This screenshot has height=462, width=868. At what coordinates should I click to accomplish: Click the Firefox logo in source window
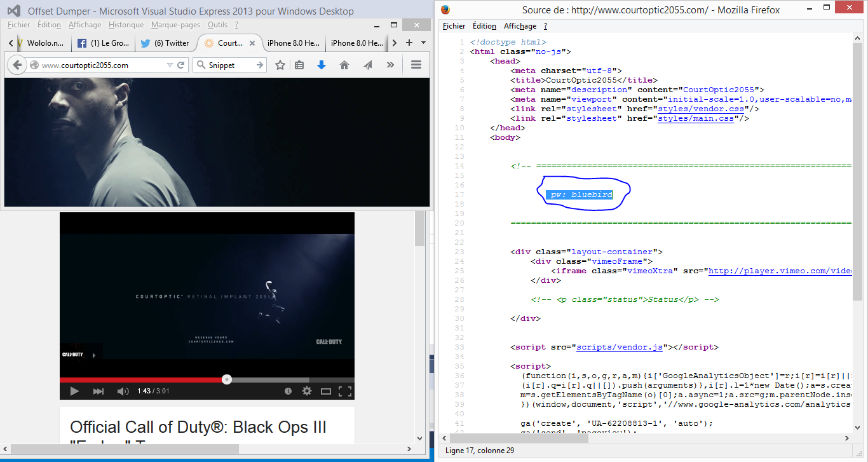[x=445, y=10]
